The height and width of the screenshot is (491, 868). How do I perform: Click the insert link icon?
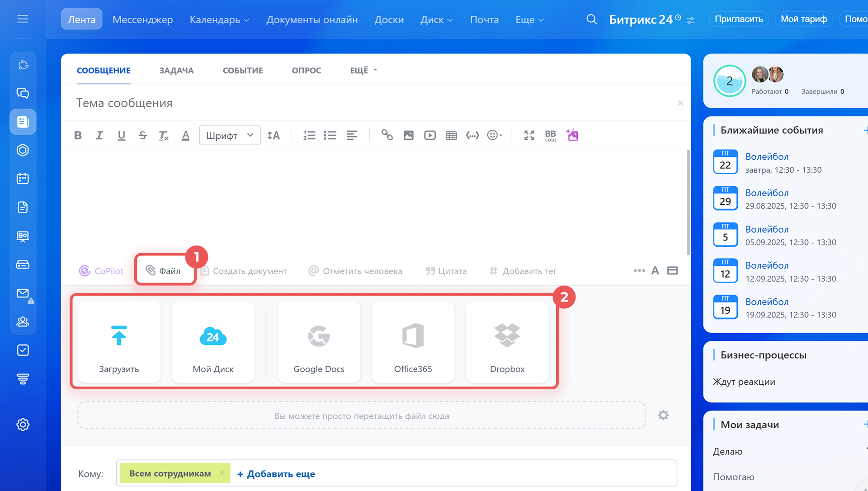coord(387,135)
